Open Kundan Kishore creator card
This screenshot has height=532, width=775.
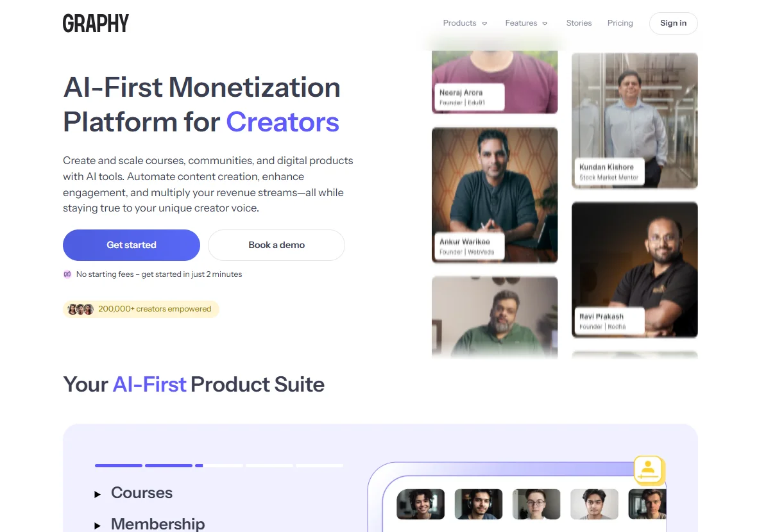pyautogui.click(x=634, y=121)
